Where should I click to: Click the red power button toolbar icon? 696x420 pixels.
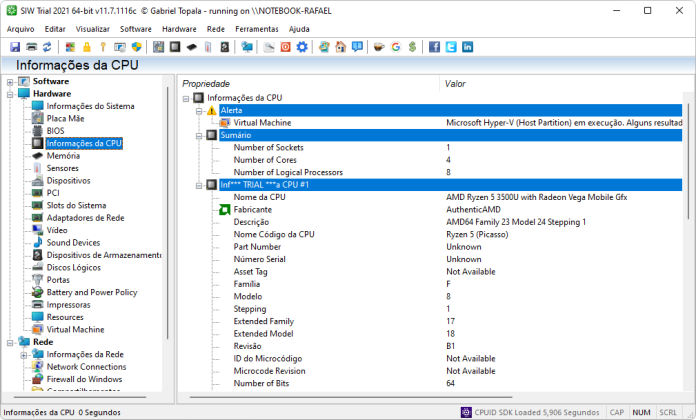tap(285, 47)
